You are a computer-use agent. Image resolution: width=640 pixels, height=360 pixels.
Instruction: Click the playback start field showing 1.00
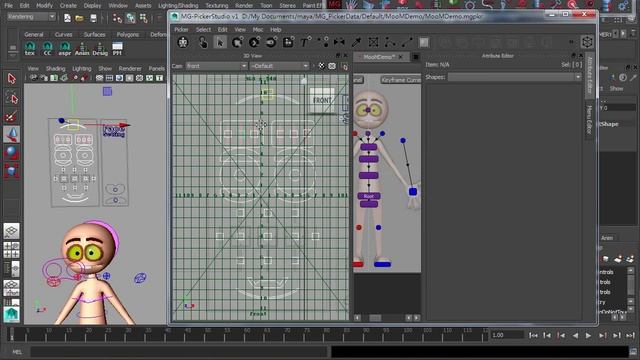[507, 335]
